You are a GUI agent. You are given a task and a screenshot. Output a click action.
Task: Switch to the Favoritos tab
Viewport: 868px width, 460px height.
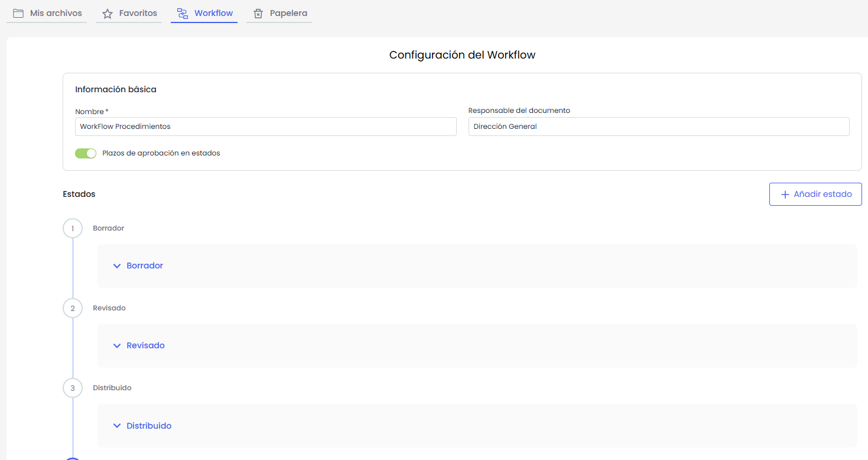click(x=138, y=13)
